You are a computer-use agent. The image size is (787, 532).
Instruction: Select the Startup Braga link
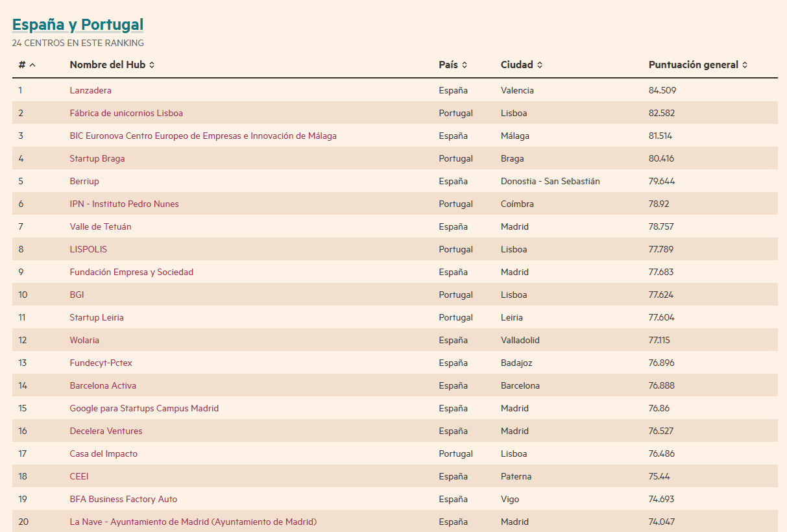click(x=97, y=158)
